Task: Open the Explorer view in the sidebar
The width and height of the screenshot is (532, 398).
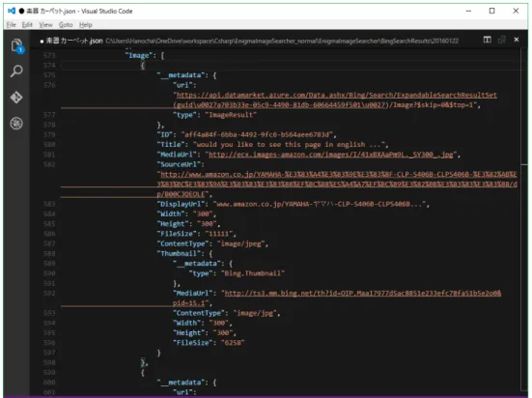Action: pyautogui.click(x=16, y=45)
